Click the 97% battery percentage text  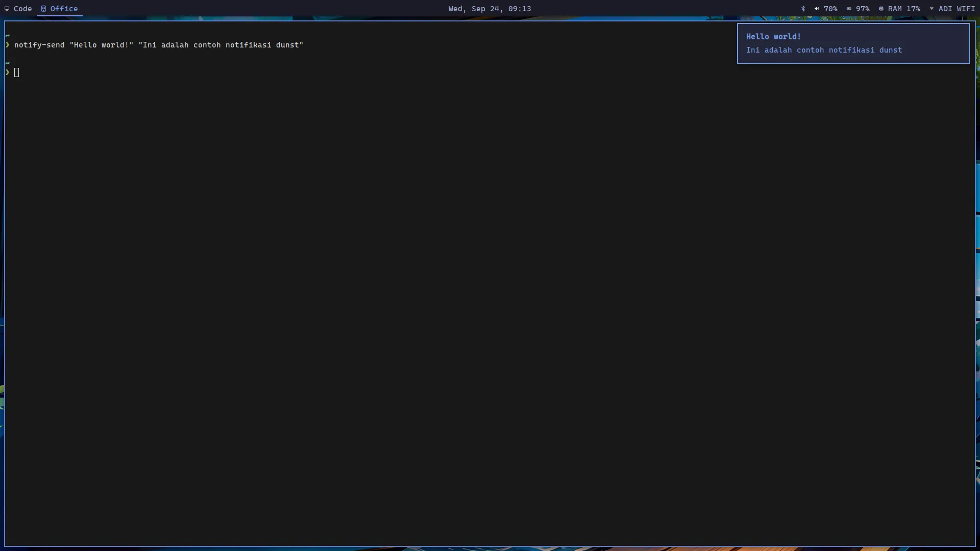point(863,9)
